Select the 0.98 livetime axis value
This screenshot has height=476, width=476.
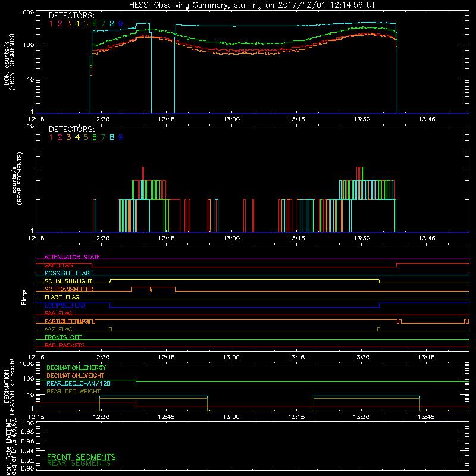point(27,432)
